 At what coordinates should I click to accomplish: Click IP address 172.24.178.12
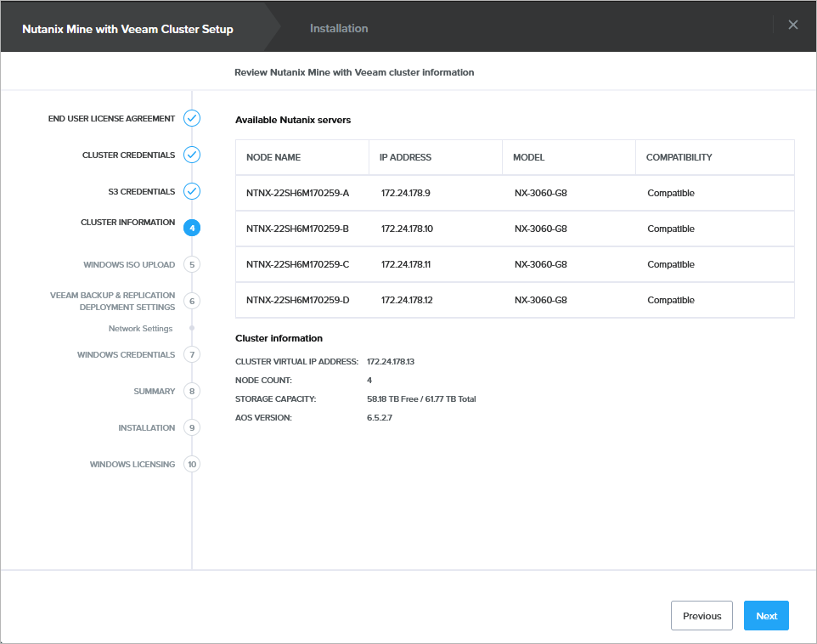[407, 301]
